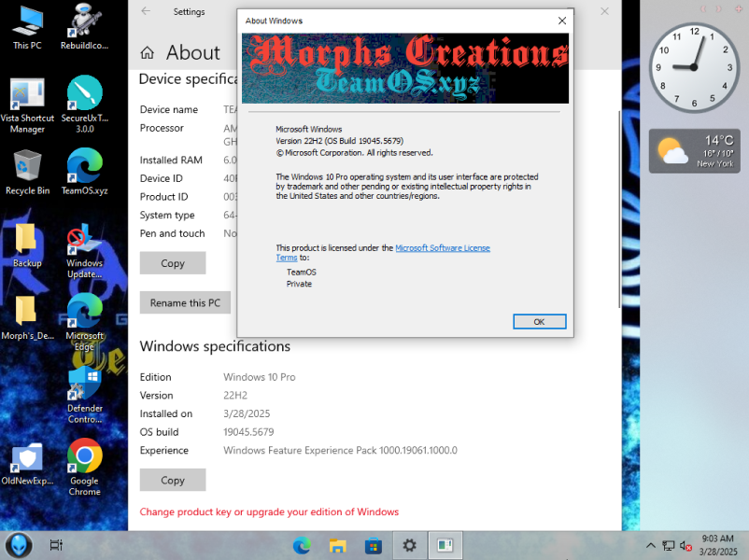Open Change product key or upgrade link

(x=269, y=511)
